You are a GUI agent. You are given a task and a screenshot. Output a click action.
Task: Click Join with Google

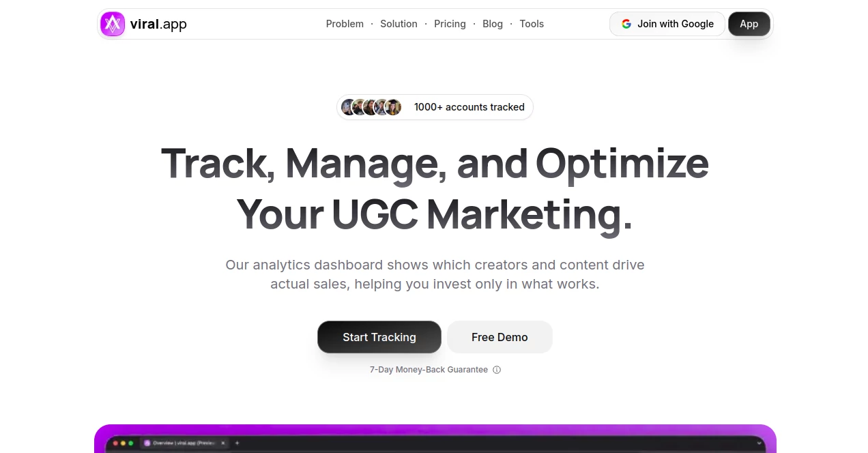click(667, 24)
